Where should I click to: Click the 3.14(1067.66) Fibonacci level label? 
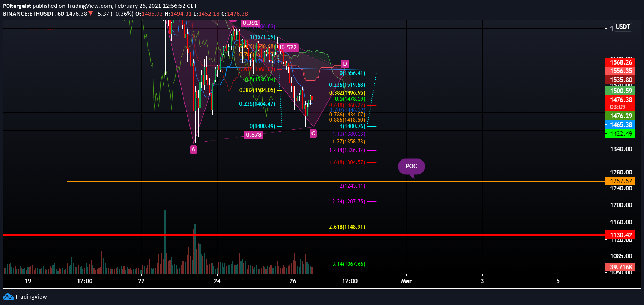pyautogui.click(x=349, y=264)
